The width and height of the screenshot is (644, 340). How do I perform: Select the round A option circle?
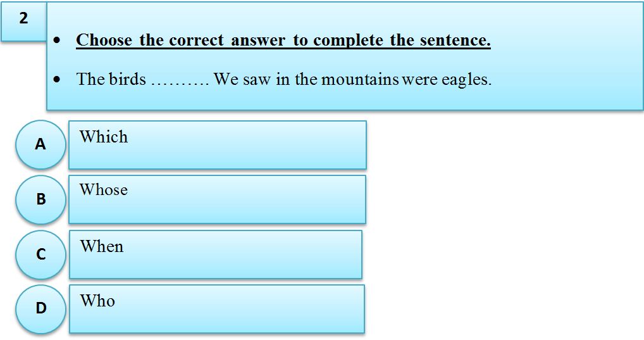[40, 145]
